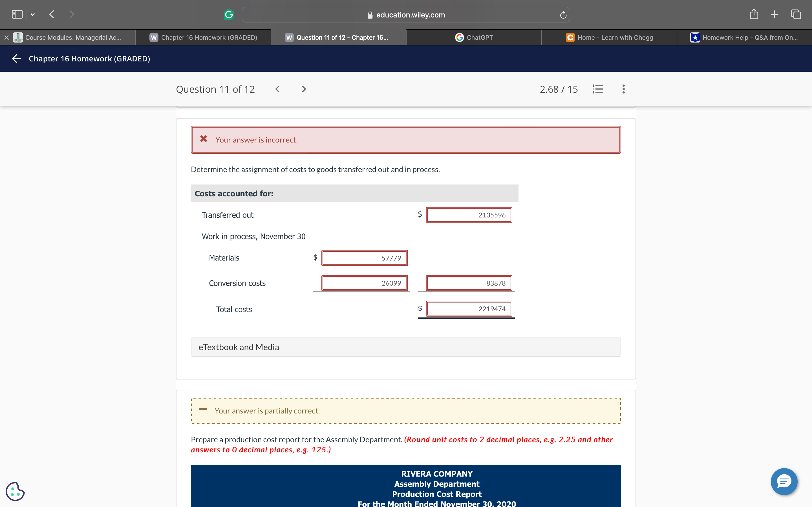812x507 pixels.
Task: Open the question list view icon
Action: pos(598,89)
